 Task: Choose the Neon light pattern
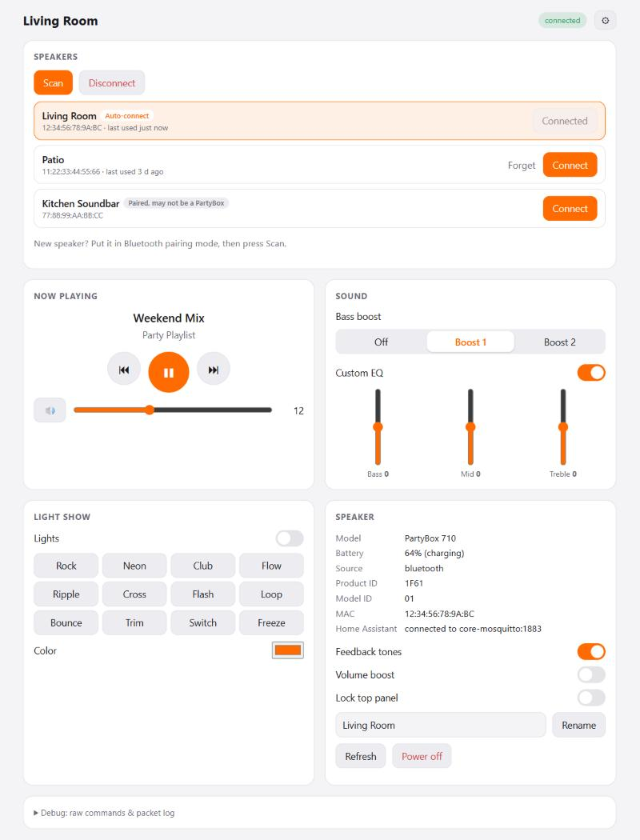tap(134, 566)
